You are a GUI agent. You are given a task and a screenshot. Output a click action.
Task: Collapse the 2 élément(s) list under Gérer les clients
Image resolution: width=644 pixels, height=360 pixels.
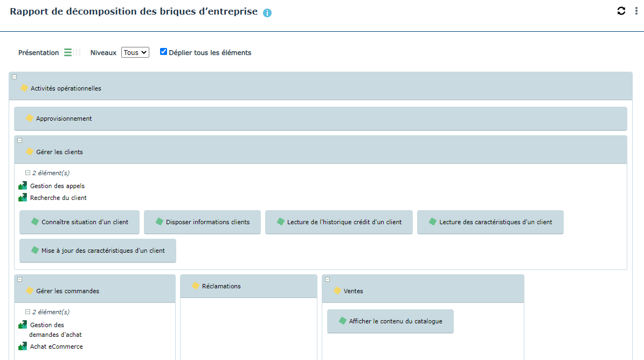[x=27, y=173]
